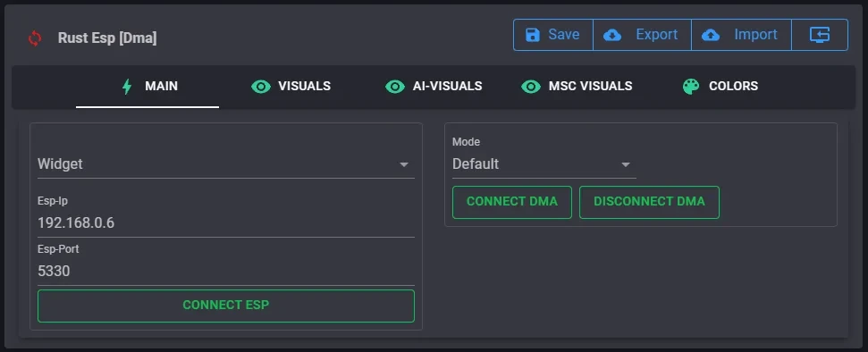Click the red refresh sync icon
Viewport: 868px width, 352px height.
click(x=35, y=38)
